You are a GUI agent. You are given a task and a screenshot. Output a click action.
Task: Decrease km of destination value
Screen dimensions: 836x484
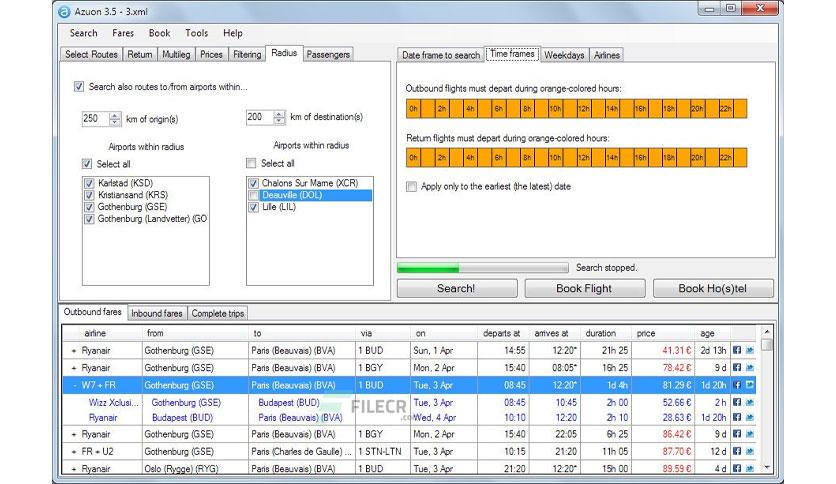coord(279,120)
